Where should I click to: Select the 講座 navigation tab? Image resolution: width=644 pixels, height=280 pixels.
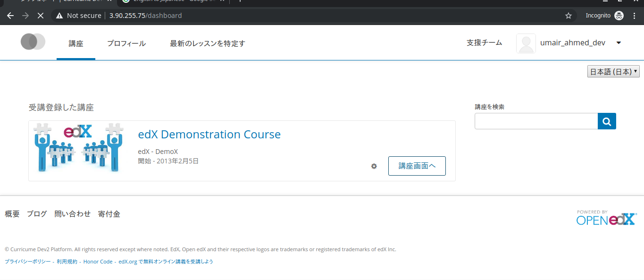75,43
